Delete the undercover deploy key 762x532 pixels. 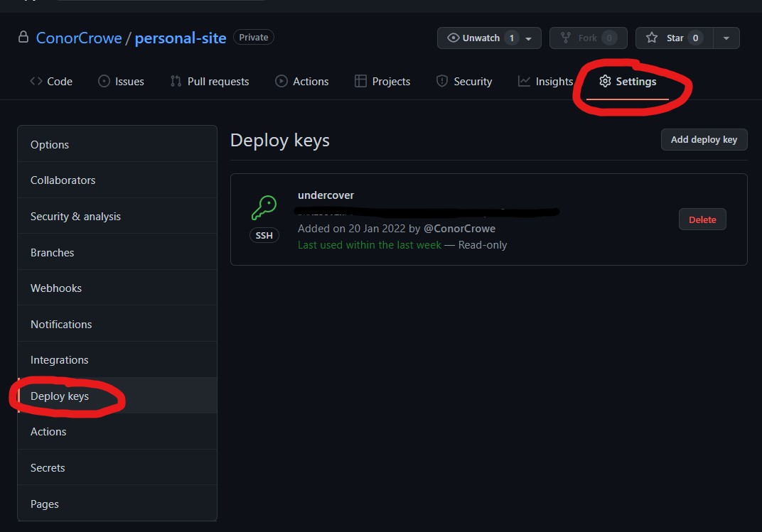pyautogui.click(x=702, y=219)
